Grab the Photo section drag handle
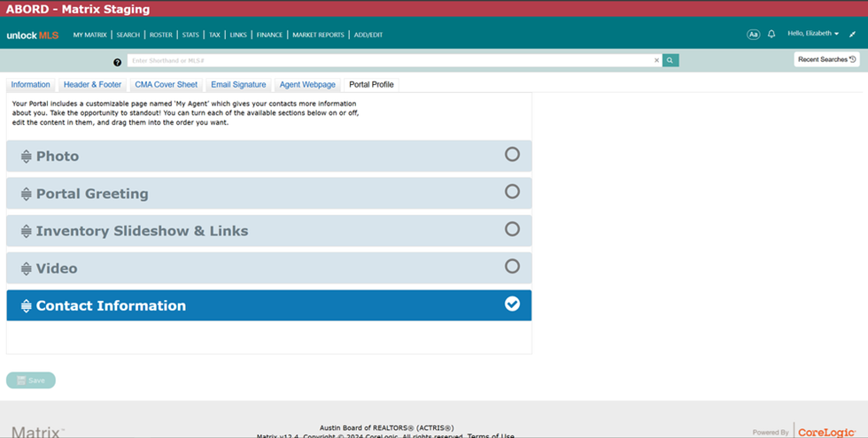Viewport: 868px width, 438px height. [x=26, y=157]
